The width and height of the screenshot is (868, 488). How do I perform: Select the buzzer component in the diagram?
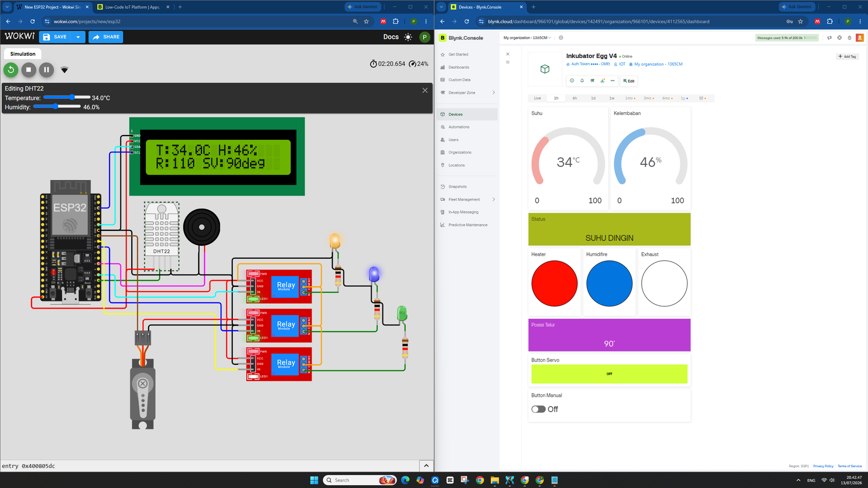tap(202, 227)
